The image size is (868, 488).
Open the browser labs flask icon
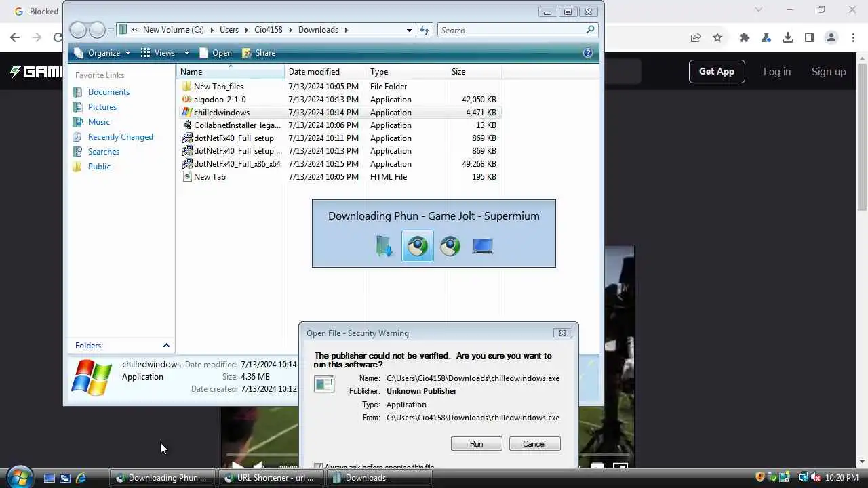pos(766,38)
